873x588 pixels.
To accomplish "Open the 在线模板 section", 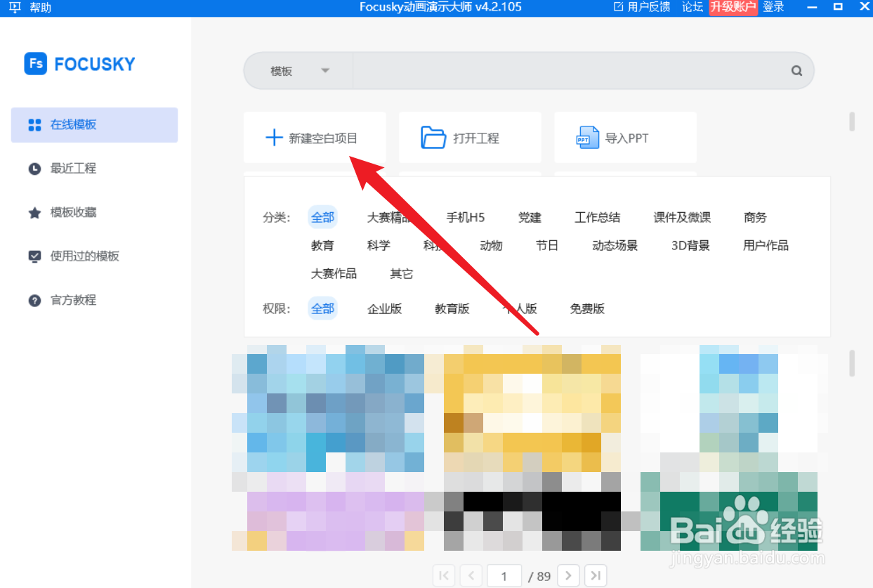I will point(94,125).
